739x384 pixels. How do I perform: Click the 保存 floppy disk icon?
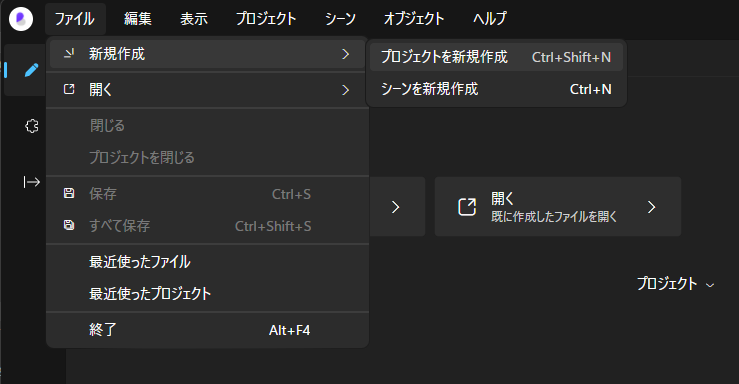point(69,193)
